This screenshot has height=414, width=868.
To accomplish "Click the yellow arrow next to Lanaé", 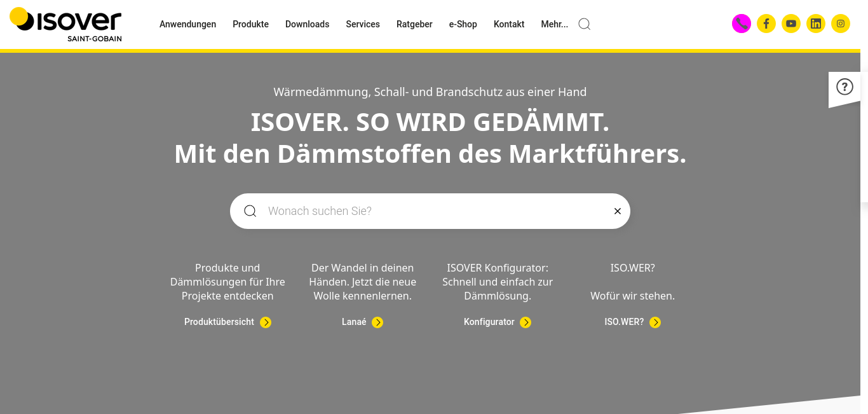I will 377,322.
